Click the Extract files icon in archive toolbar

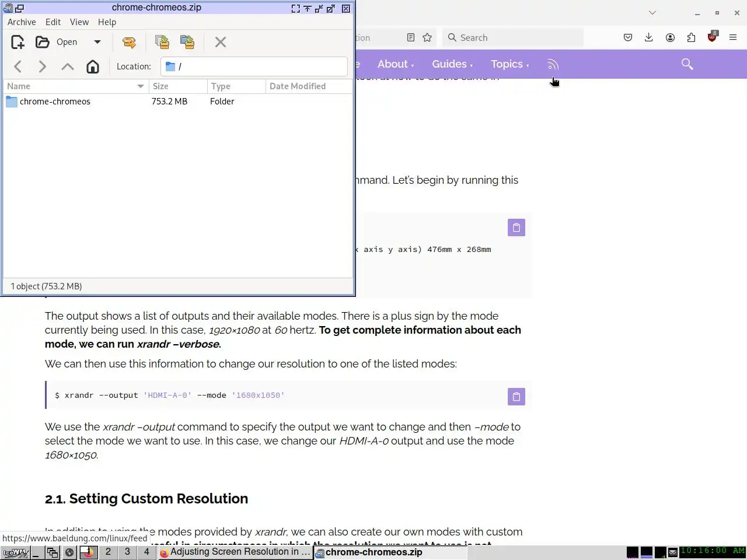[x=129, y=42]
